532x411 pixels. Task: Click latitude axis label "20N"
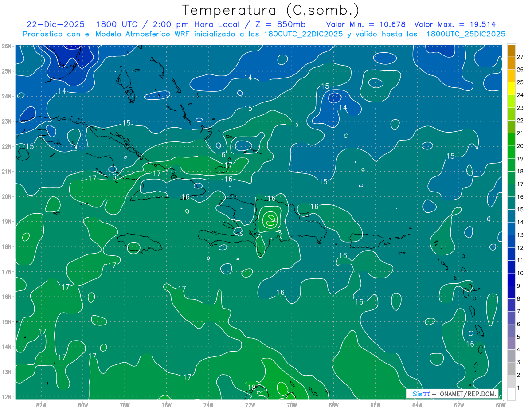point(7,196)
